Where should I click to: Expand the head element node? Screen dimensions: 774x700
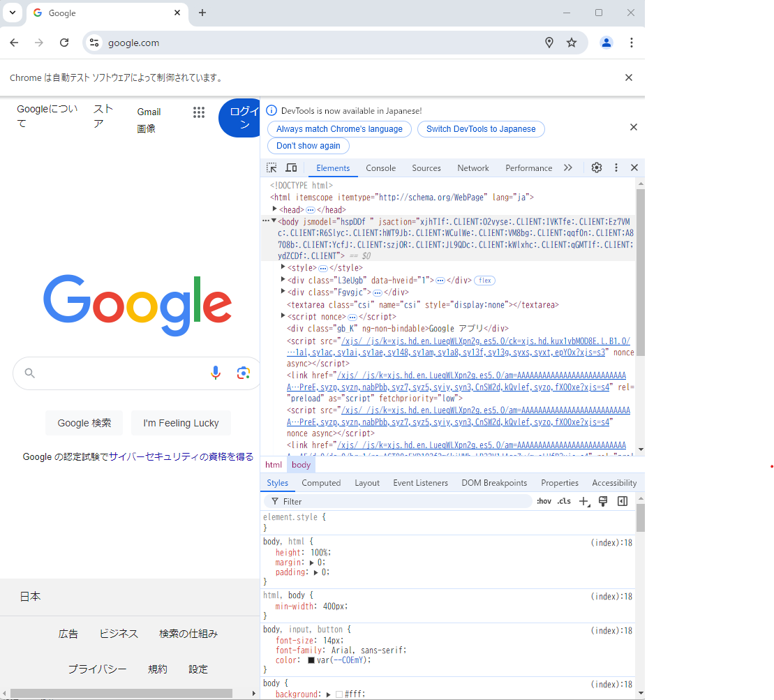coord(275,209)
